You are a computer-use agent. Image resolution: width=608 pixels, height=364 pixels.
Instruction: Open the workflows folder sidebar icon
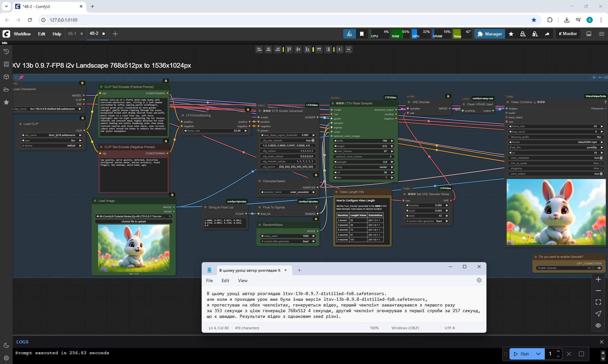(x=6, y=89)
